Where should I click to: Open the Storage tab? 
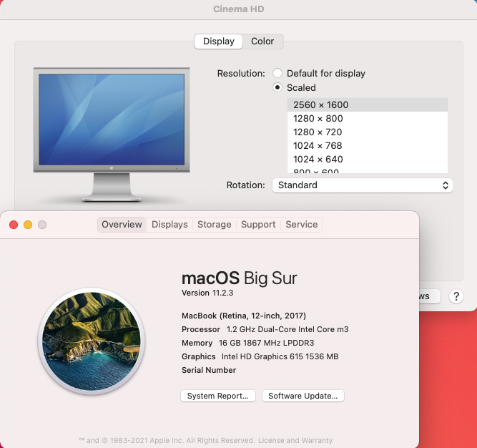coord(214,225)
